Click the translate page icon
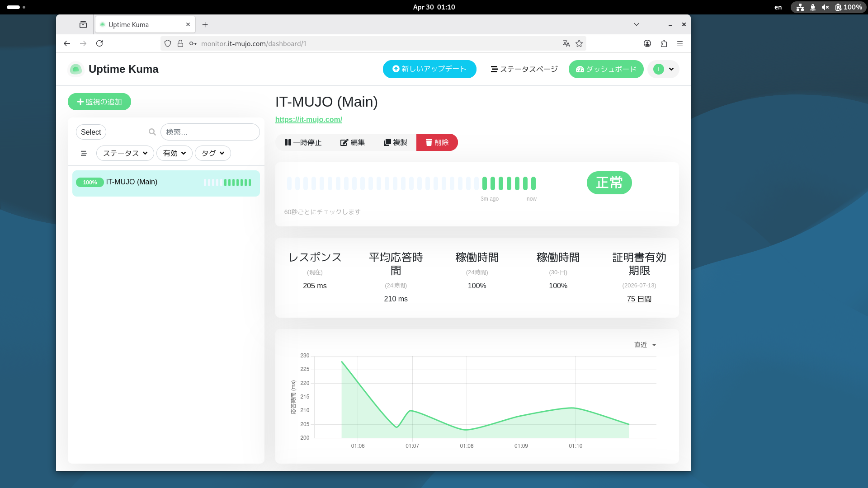The height and width of the screenshot is (488, 868). [x=566, y=43]
